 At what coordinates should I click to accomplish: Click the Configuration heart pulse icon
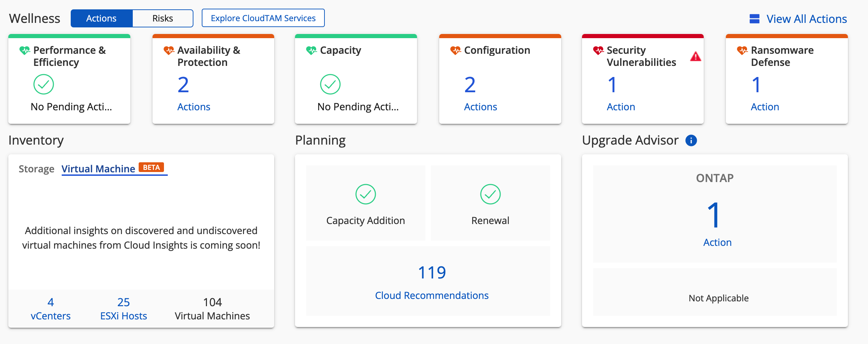[455, 51]
